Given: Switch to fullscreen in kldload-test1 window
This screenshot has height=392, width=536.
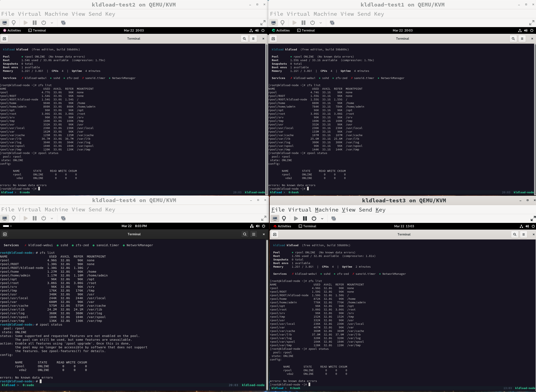Looking at the screenshot, I should pos(532,23).
